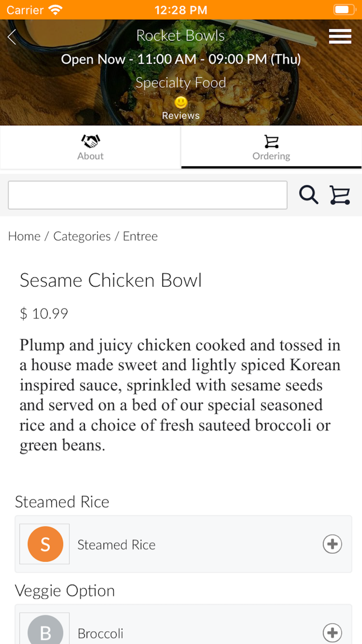The image size is (362, 644).
Task: Add Broccoli using its plus button
Action: tap(332, 633)
